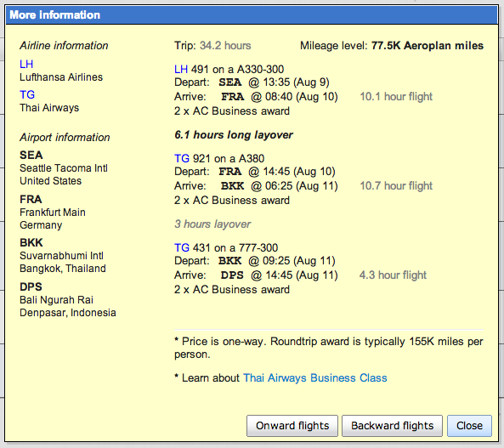Click 'Frankfurt Main' airport name
504x448 pixels.
click(53, 213)
